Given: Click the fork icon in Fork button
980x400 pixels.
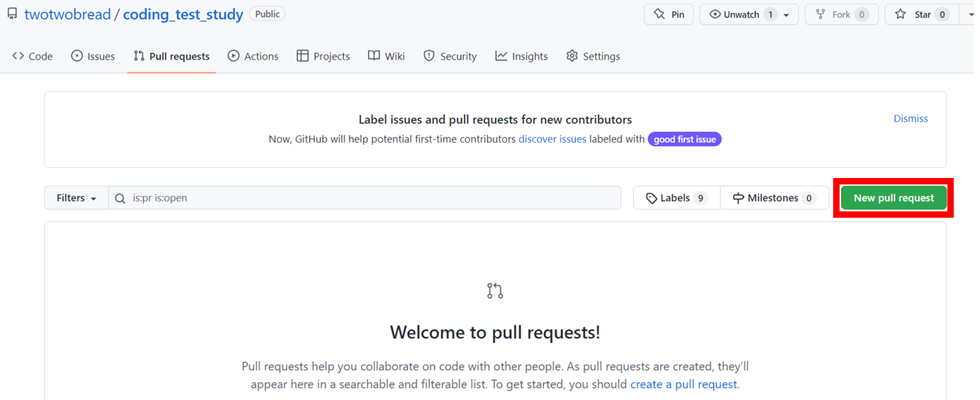Looking at the screenshot, I should (820, 14).
